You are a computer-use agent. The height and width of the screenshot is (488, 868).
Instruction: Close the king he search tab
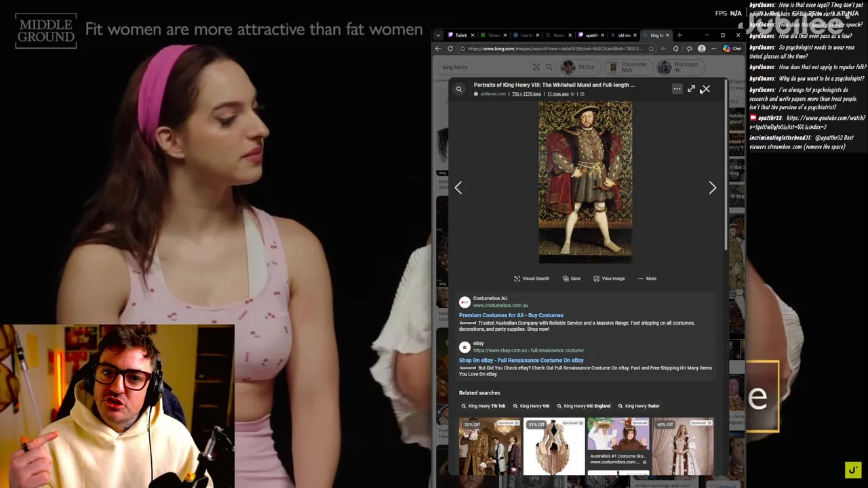tap(668, 35)
